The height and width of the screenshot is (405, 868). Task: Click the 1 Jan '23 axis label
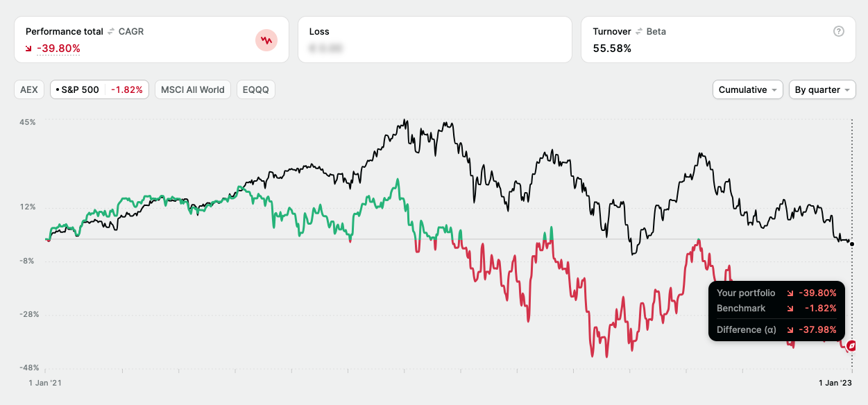tap(835, 383)
